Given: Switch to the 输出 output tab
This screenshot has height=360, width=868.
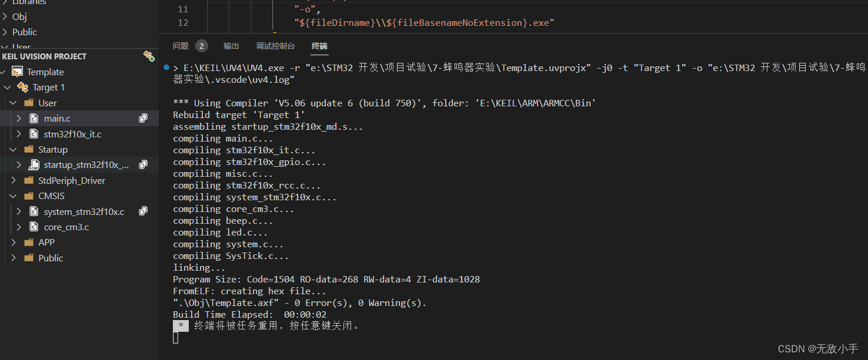Looking at the screenshot, I should [x=231, y=46].
